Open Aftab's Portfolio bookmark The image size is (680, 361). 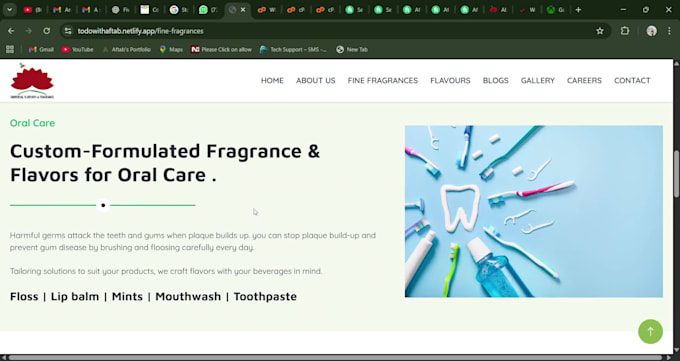(126, 49)
